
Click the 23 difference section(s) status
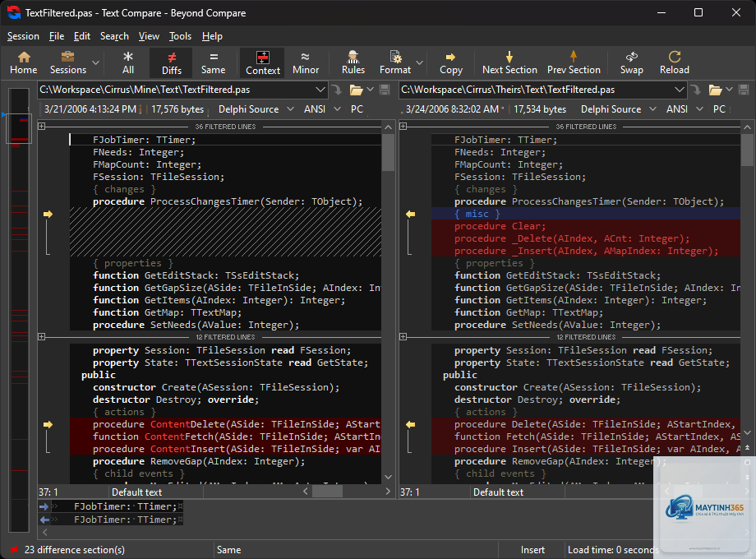tap(75, 550)
